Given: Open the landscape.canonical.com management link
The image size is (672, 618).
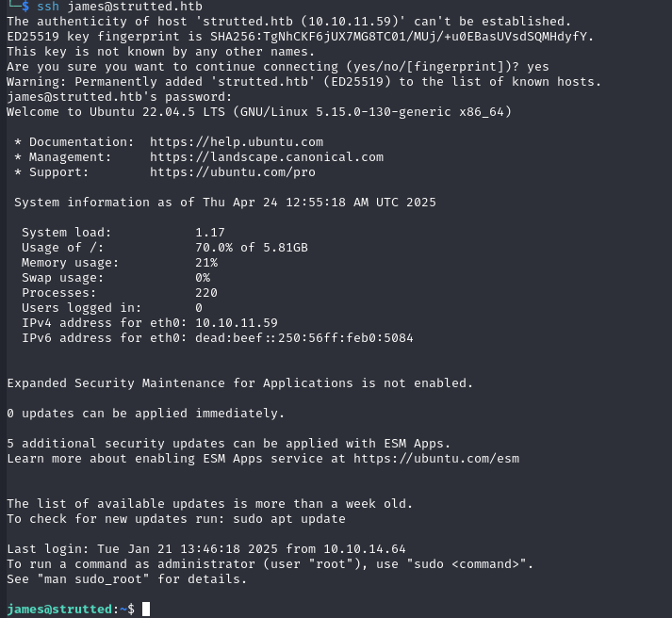Looking at the screenshot, I should tap(267, 157).
